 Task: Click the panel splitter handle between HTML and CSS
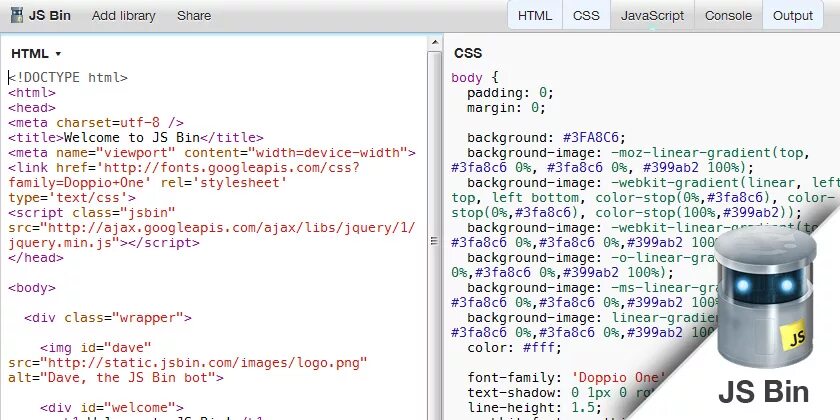(434, 241)
